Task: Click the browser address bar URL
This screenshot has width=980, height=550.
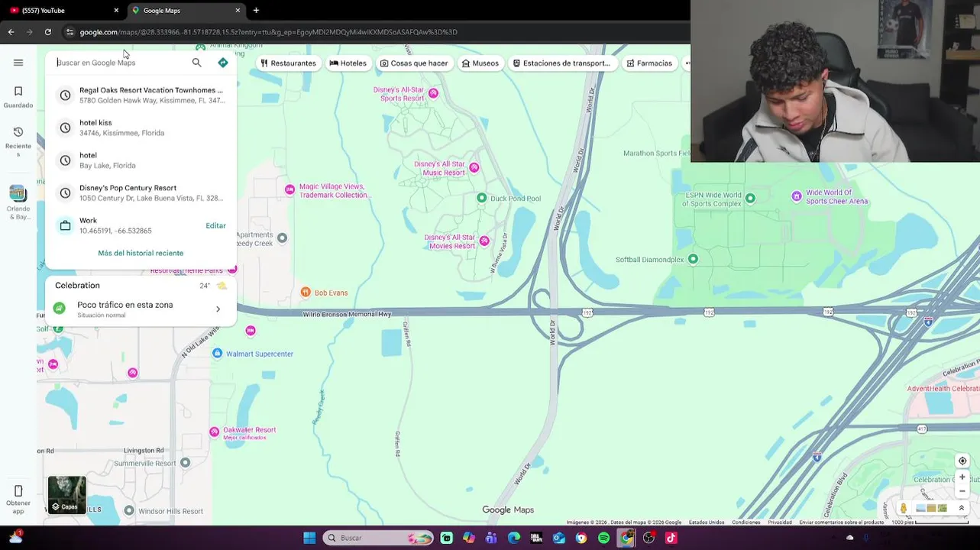Action: pos(268,32)
